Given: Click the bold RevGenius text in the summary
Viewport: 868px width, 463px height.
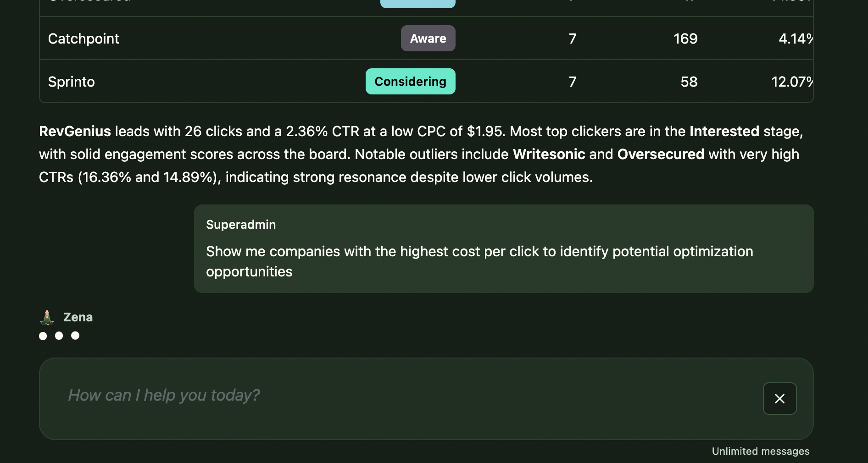Looking at the screenshot, I should click(75, 132).
